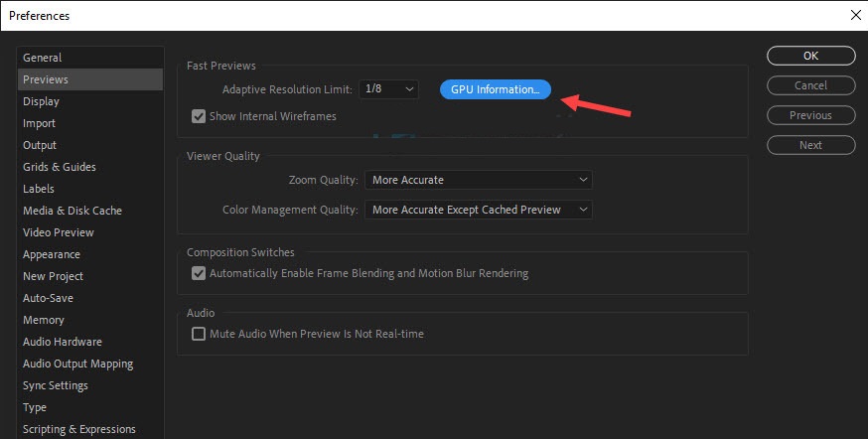Open the General preferences category
This screenshot has height=439, width=868.
[x=90, y=58]
